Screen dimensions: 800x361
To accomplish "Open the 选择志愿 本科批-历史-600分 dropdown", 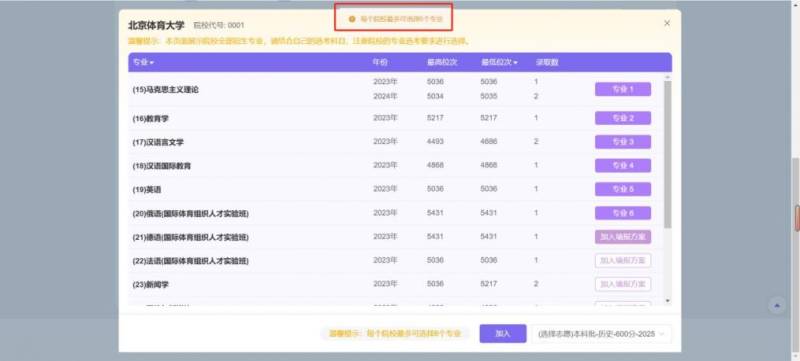I will tap(602, 334).
